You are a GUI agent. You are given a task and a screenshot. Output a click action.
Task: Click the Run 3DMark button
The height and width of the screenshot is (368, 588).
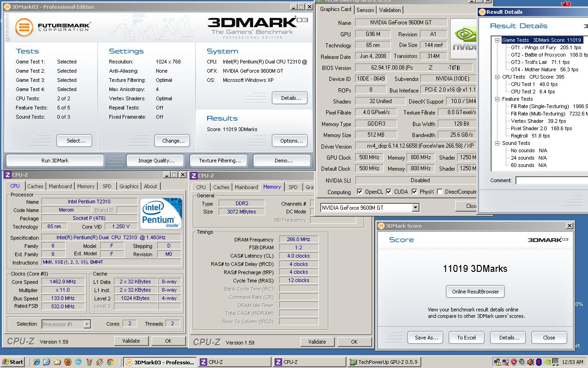[55, 161]
